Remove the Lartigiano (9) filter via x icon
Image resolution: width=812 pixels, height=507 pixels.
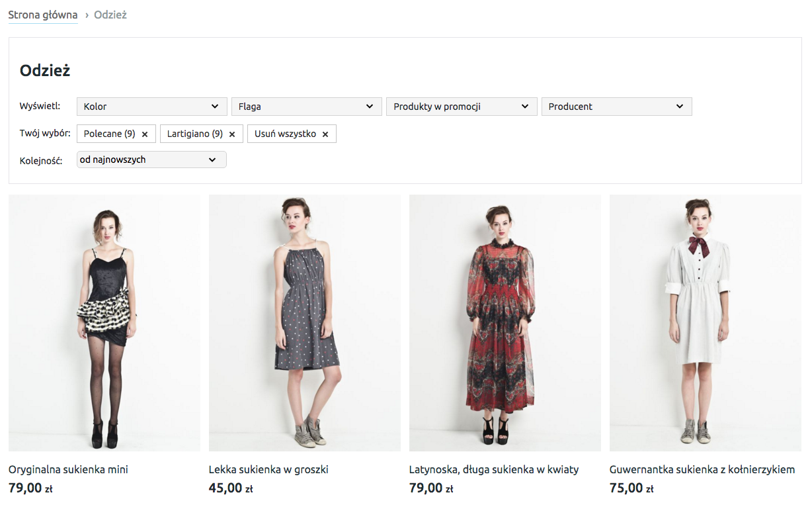coord(232,134)
